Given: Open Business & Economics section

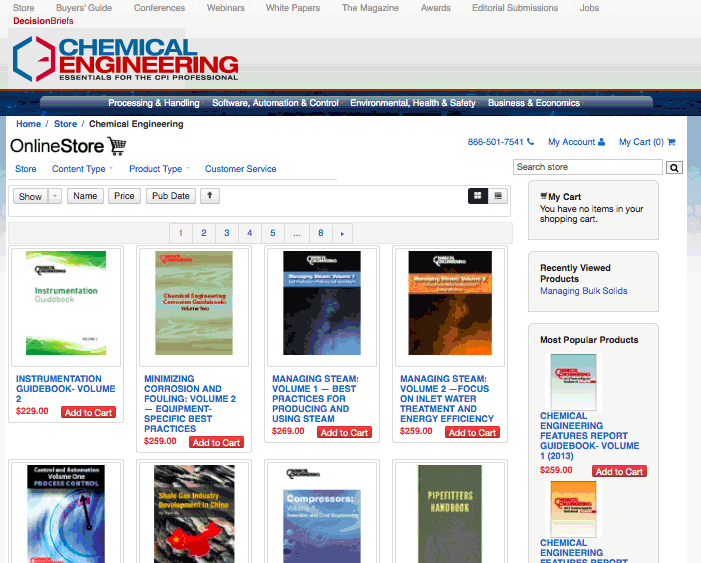Looking at the screenshot, I should click(x=534, y=103).
